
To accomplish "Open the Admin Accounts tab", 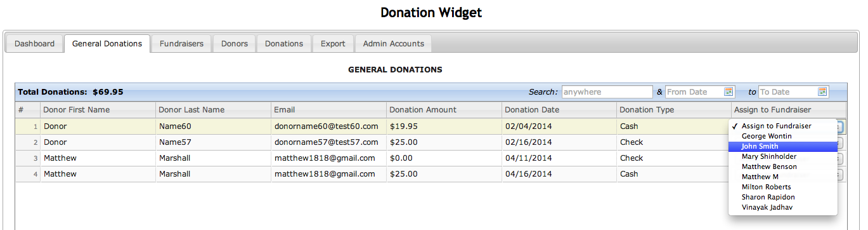I will coord(394,44).
